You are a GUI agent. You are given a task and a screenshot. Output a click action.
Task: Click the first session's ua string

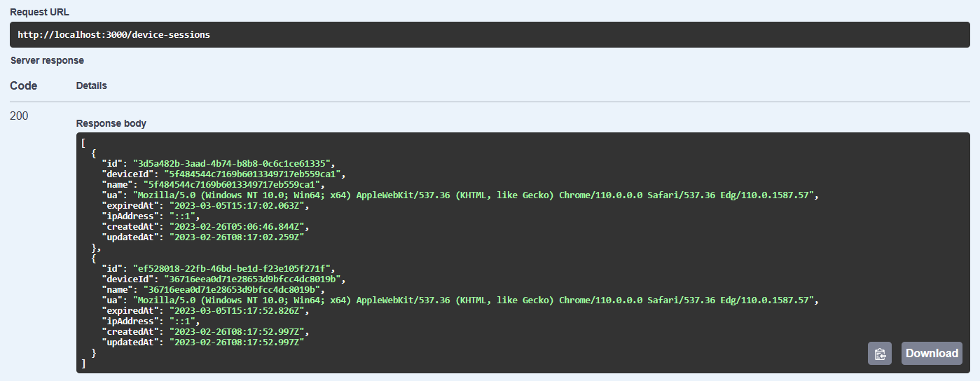[x=475, y=195]
